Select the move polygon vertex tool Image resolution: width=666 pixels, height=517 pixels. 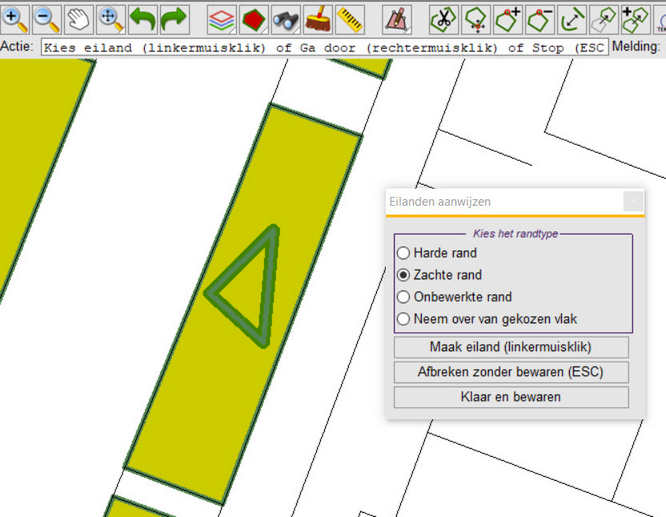[x=476, y=20]
